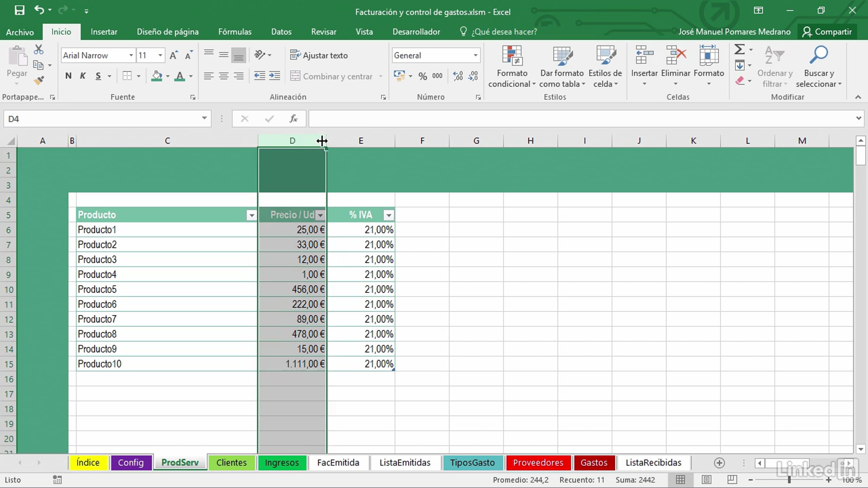Open the % IVA column filter
This screenshot has width=868, height=488.
tap(389, 215)
